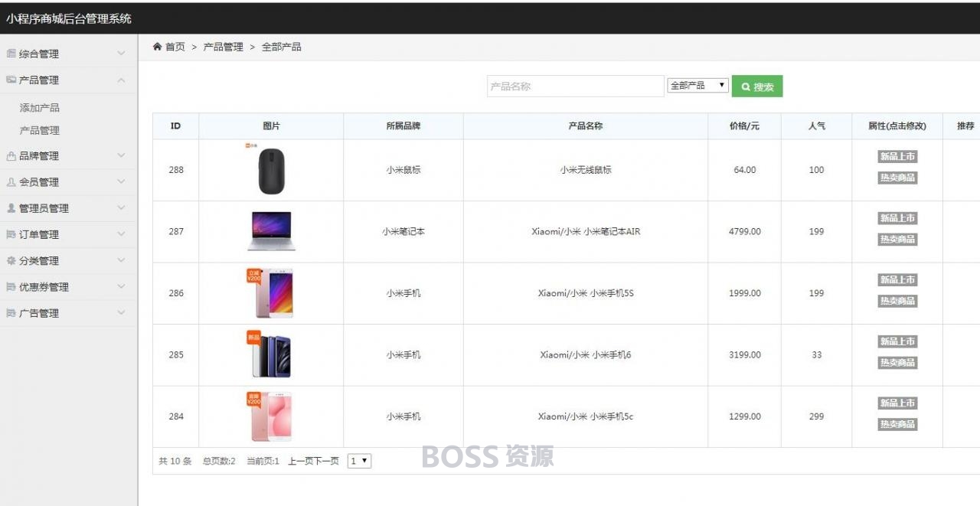
Task: Click the 小米手机5S product thumbnail
Action: pos(271,293)
